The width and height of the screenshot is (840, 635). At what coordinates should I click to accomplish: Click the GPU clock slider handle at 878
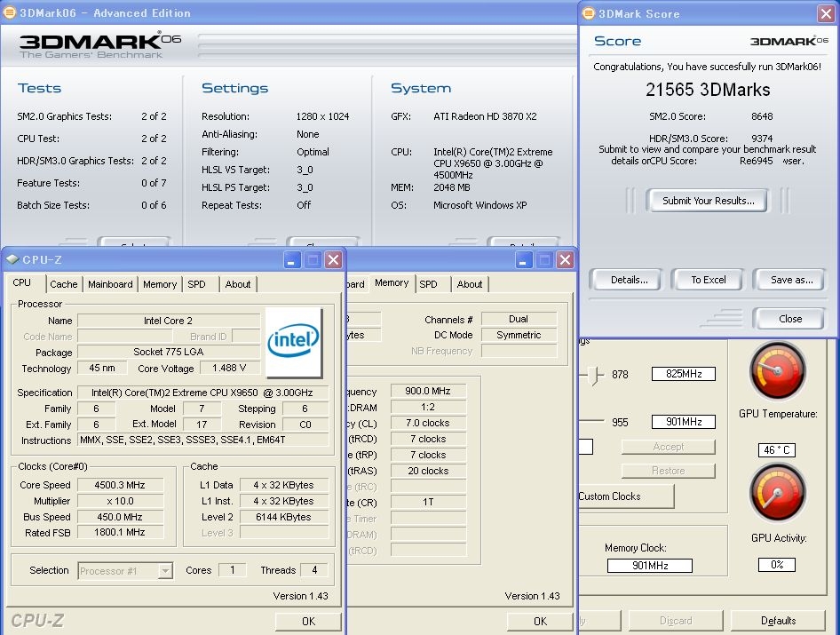[x=593, y=375]
